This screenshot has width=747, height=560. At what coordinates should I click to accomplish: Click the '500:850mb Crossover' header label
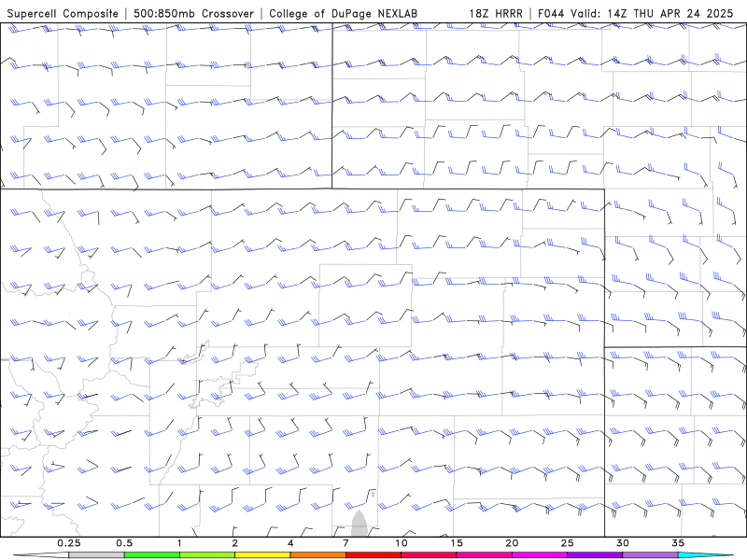(194, 13)
